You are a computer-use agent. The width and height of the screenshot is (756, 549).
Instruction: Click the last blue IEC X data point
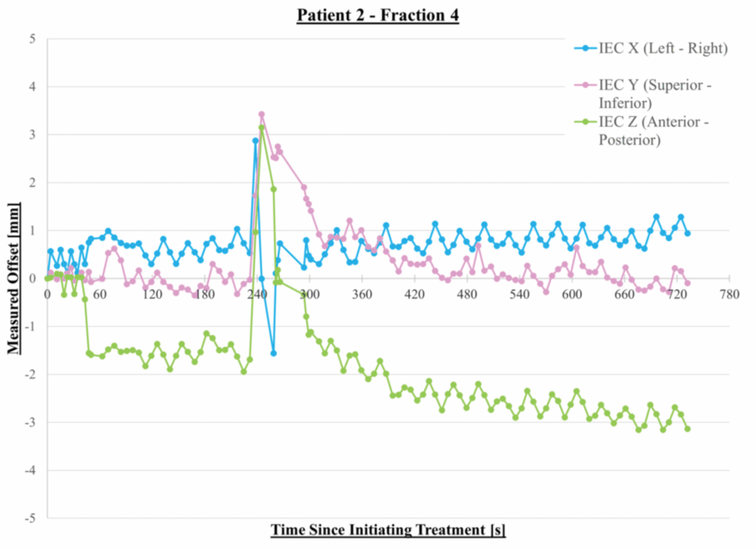click(687, 233)
